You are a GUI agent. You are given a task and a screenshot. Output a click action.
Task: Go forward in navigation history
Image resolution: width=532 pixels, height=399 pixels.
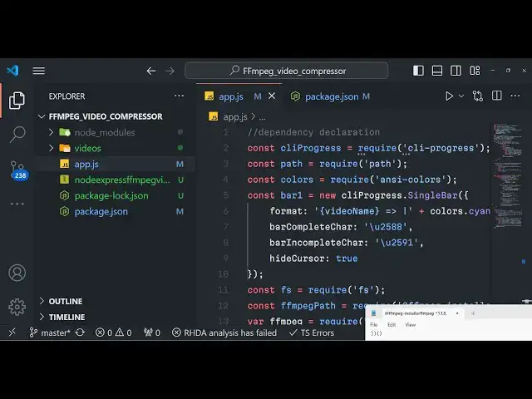coord(170,71)
